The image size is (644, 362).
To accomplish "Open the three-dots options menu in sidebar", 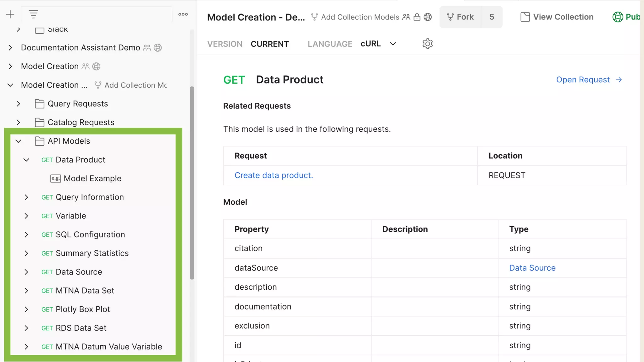I will (183, 14).
